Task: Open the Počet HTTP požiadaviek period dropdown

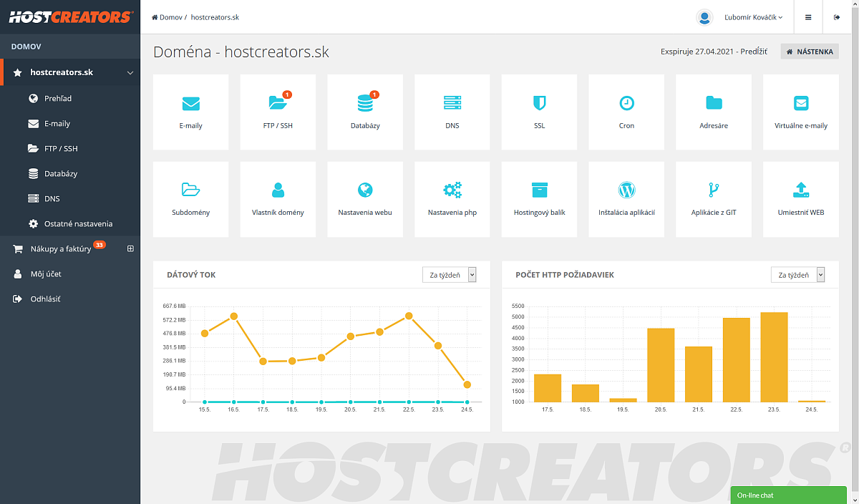Action: coord(797,275)
